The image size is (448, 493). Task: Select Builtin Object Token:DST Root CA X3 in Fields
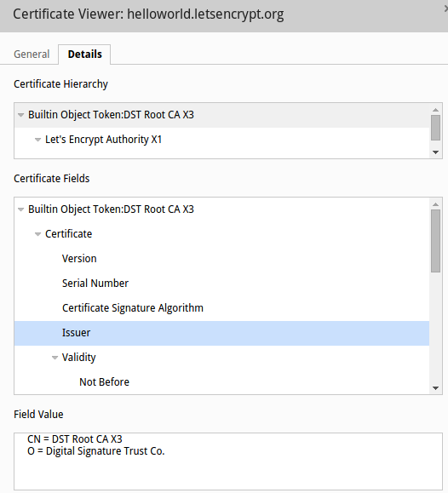(221, 209)
